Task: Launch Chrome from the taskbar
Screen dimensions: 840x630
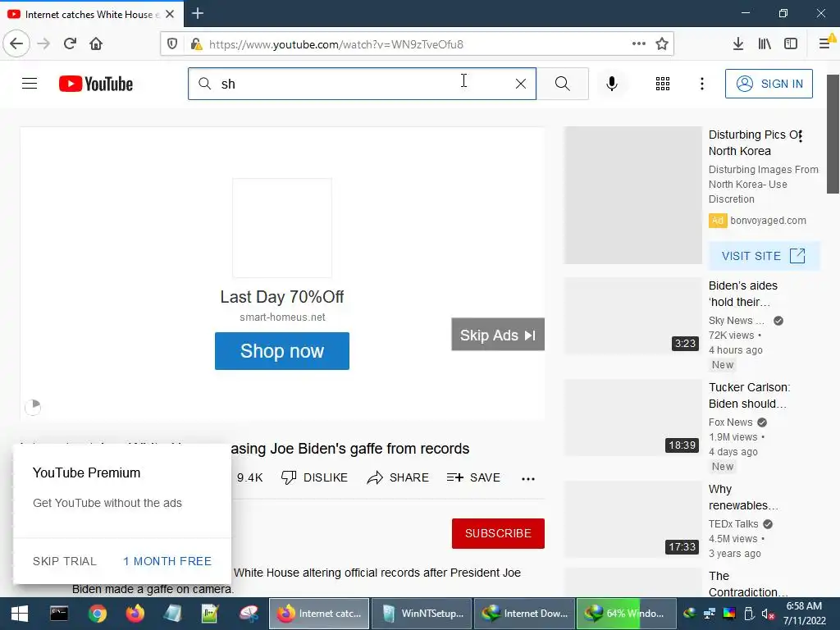Action: tap(98, 614)
